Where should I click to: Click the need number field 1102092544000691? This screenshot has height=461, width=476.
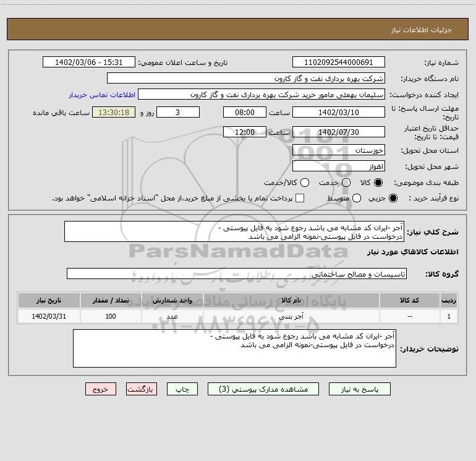pyautogui.click(x=339, y=62)
